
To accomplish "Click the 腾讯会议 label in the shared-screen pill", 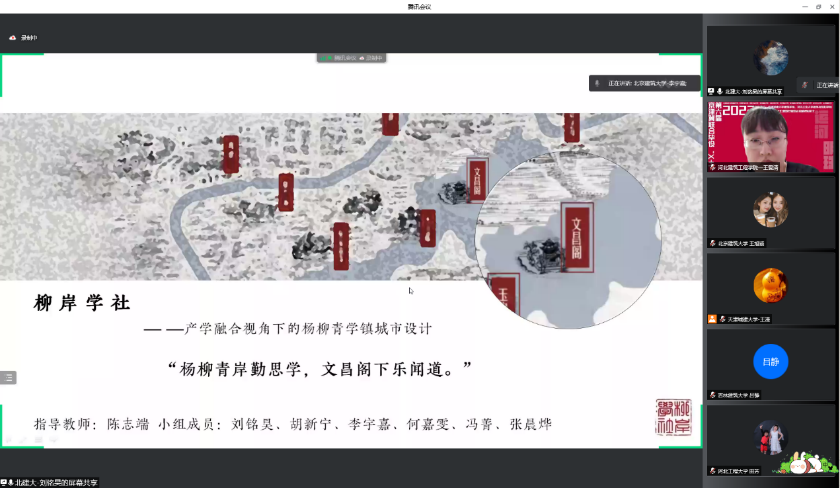I will [x=344, y=58].
